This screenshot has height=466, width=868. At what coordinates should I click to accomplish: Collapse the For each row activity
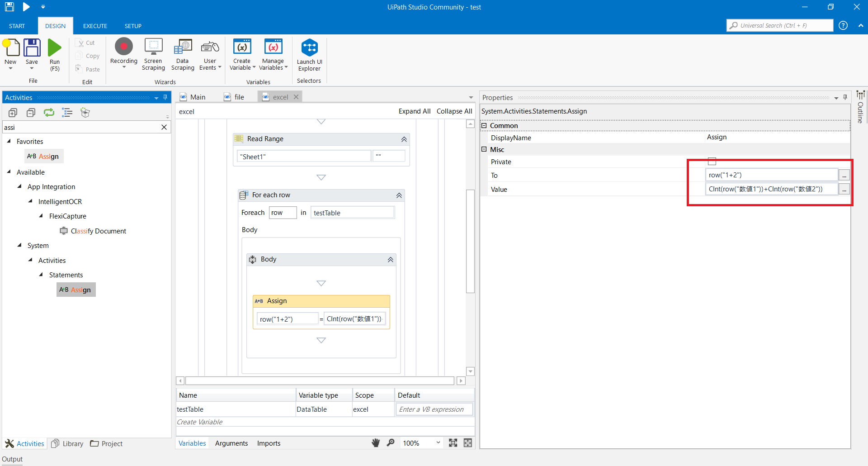click(399, 195)
